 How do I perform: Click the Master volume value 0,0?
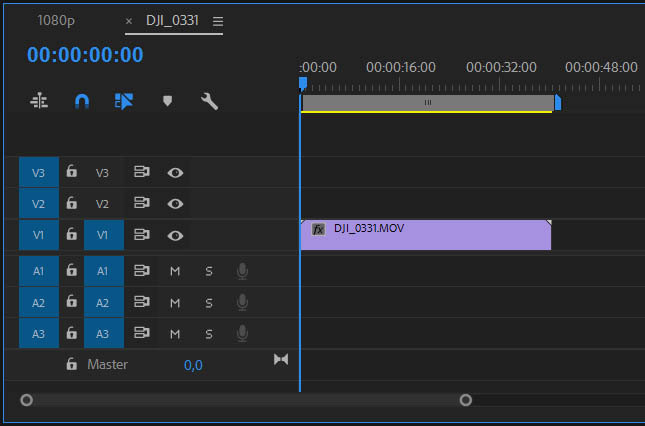[x=193, y=365]
